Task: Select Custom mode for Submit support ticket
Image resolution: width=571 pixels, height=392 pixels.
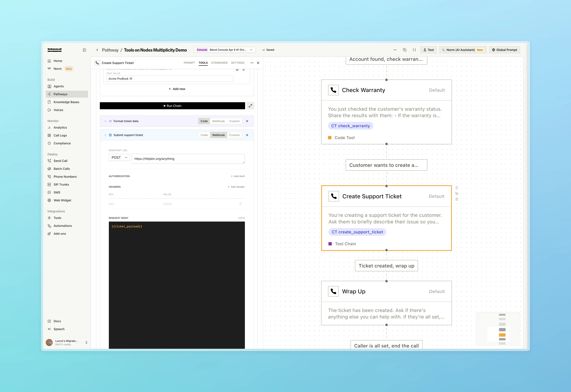Action: tap(234, 135)
